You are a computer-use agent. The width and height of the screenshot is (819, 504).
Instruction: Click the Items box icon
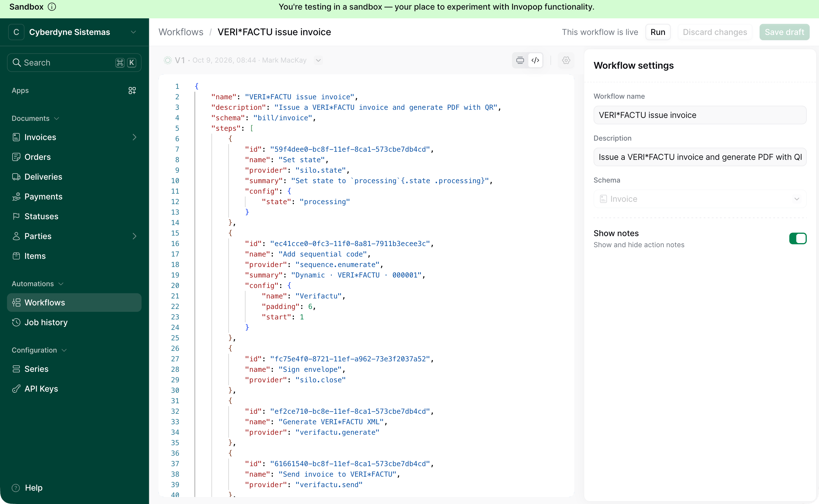[16, 256]
